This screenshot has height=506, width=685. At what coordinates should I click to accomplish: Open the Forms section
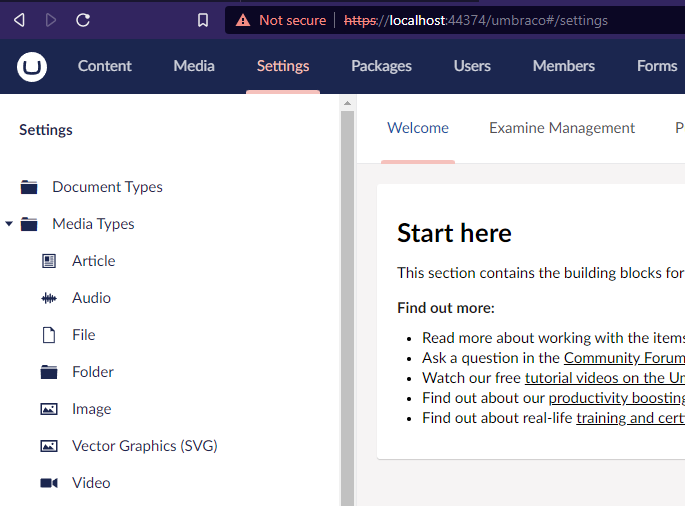coord(657,66)
